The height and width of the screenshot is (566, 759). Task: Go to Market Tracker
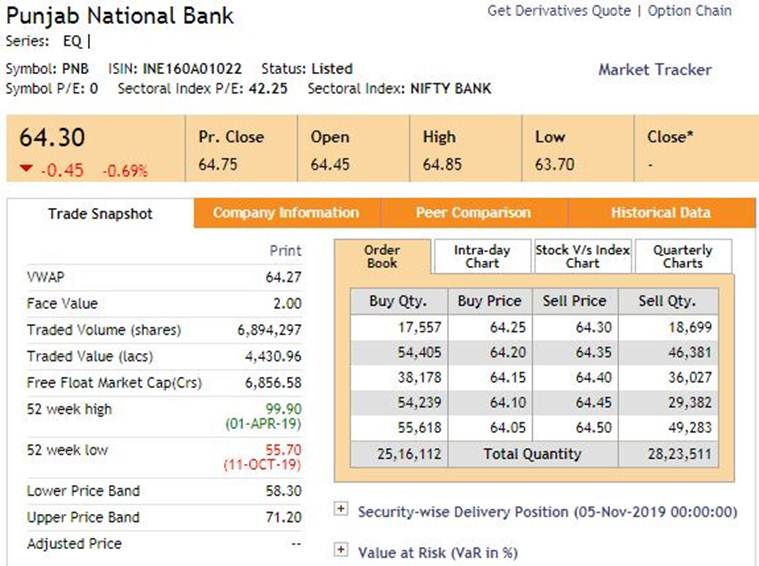654,70
